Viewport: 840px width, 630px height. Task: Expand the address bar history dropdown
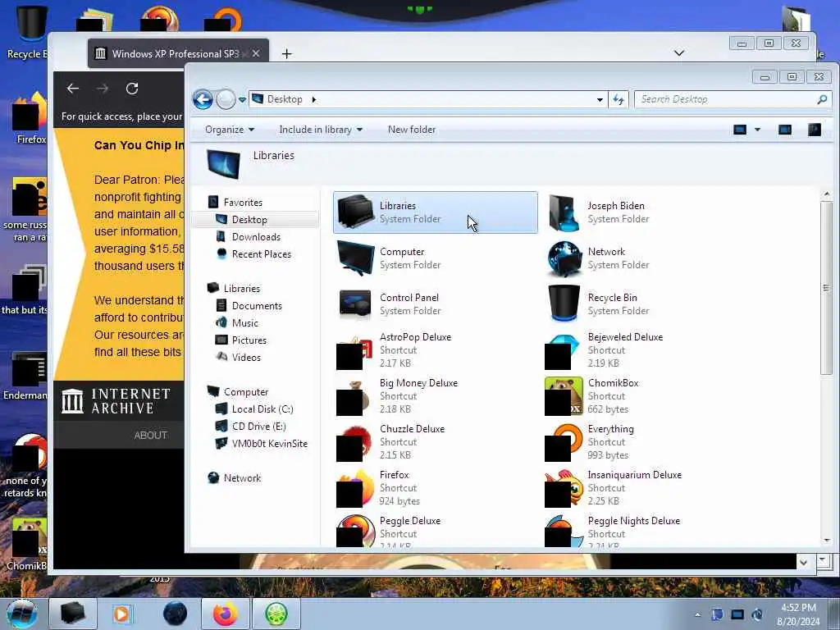click(x=600, y=99)
